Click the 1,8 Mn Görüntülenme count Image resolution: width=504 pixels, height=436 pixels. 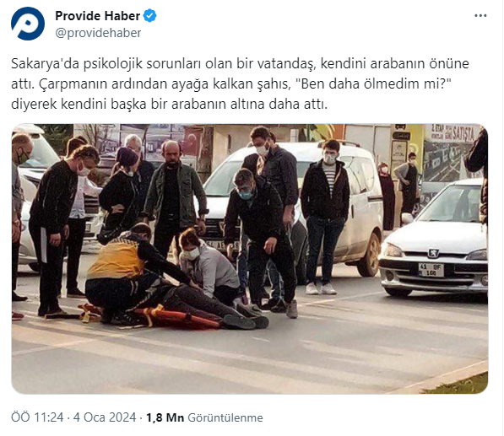pos(205,417)
